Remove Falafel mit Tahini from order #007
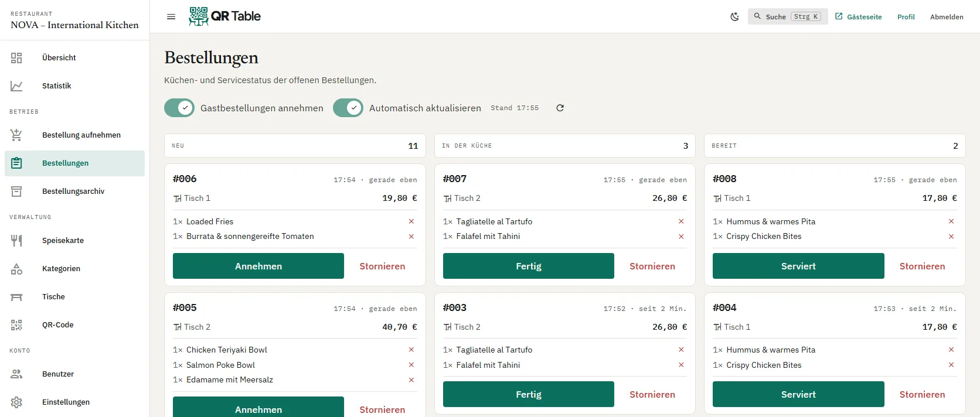The width and height of the screenshot is (980, 417). 681,236
